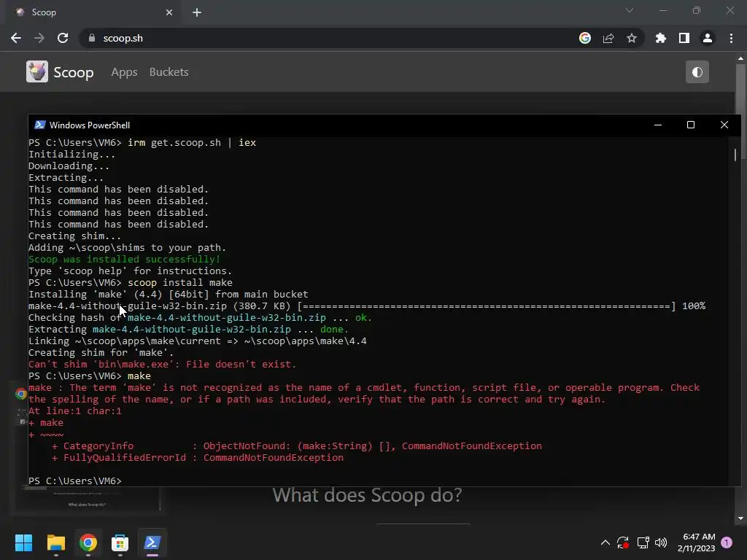Open the clock showing 6:47 AM
Screen dimensions: 747x560
[x=696, y=542]
